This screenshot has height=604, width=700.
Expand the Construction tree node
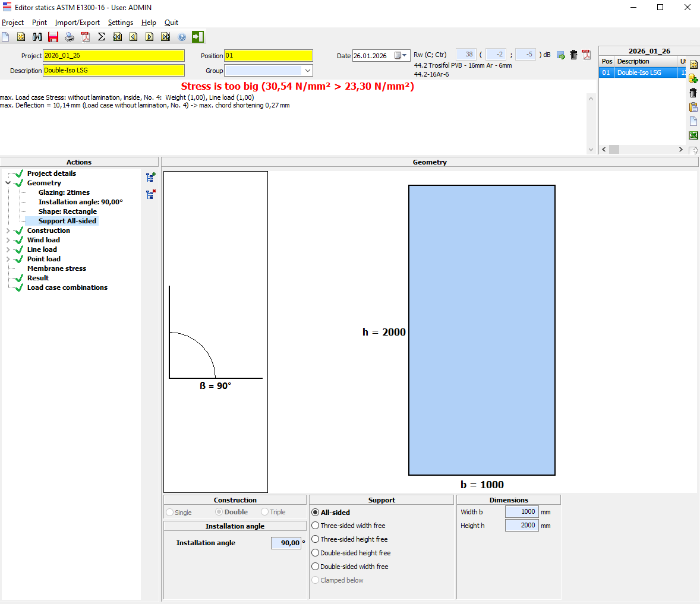[8, 230]
